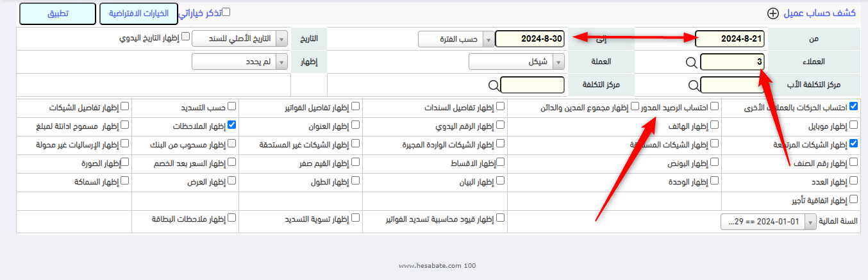This screenshot has height=280, width=868.
Task: Tick the احتساب الرصيد المدور checkbox
Action: [714, 106]
